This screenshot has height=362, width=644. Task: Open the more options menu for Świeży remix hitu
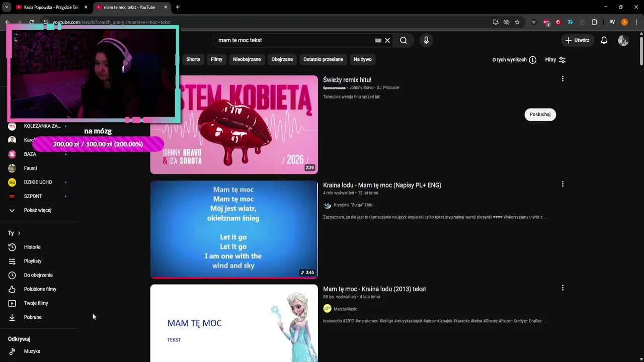(x=562, y=79)
